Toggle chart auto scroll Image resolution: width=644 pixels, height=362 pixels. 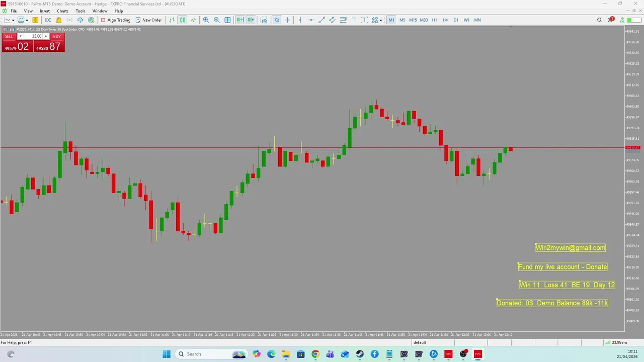pos(240,20)
